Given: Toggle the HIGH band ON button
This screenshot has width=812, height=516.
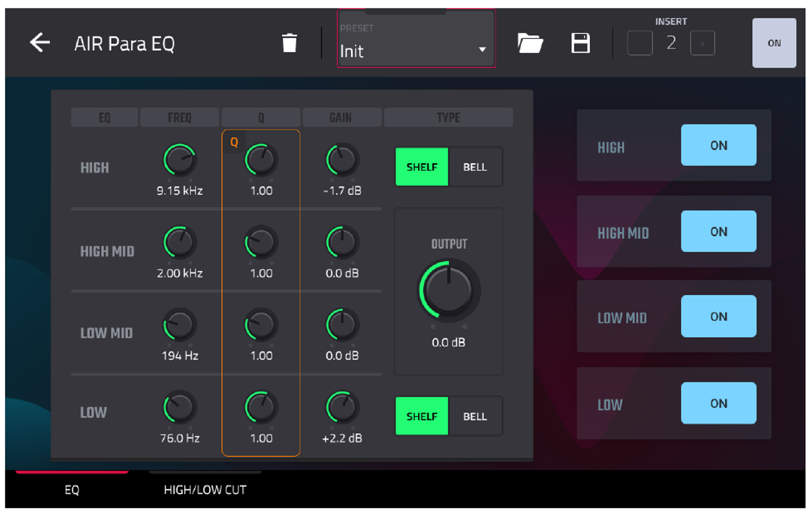Looking at the screenshot, I should (719, 145).
